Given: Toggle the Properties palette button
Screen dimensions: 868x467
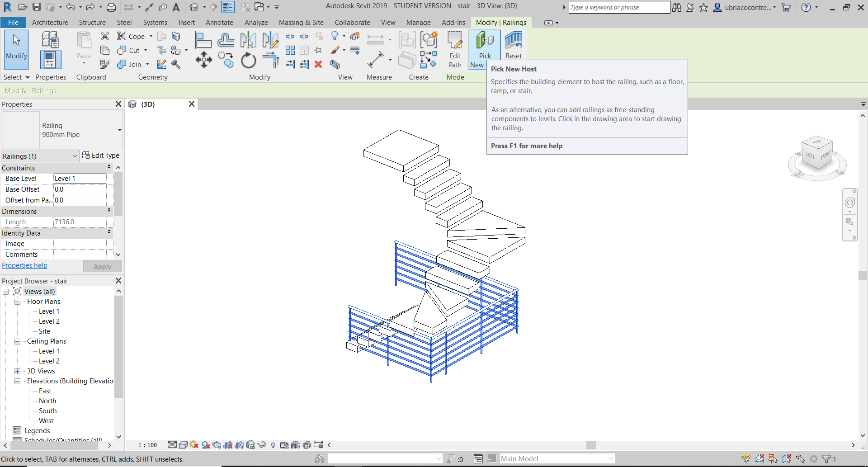Looking at the screenshot, I should (x=50, y=60).
